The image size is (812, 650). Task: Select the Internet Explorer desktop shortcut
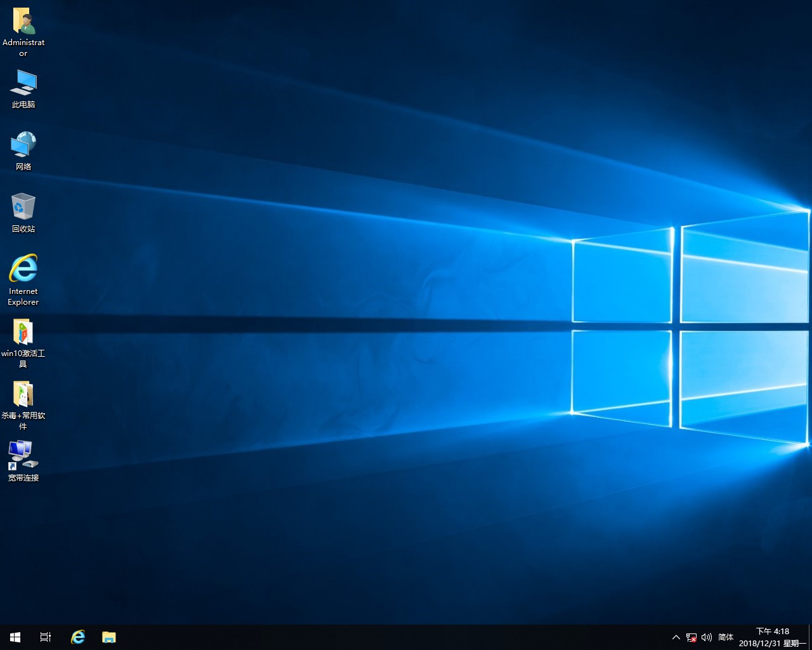(x=23, y=269)
